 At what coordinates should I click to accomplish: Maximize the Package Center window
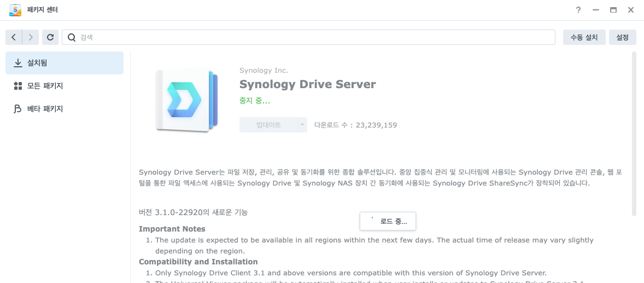613,10
